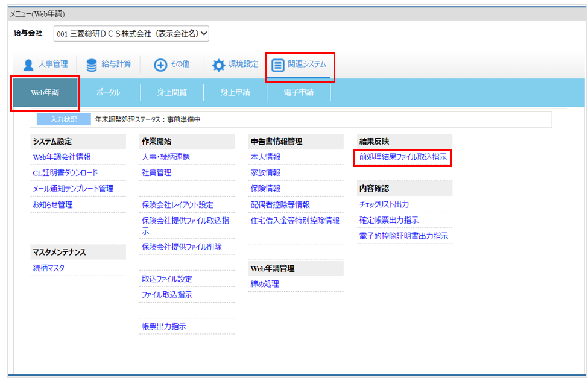Viewport: 588px width, 378px height.
Task: Click the 年末調整処理ステータス status text
Action: tap(148, 119)
